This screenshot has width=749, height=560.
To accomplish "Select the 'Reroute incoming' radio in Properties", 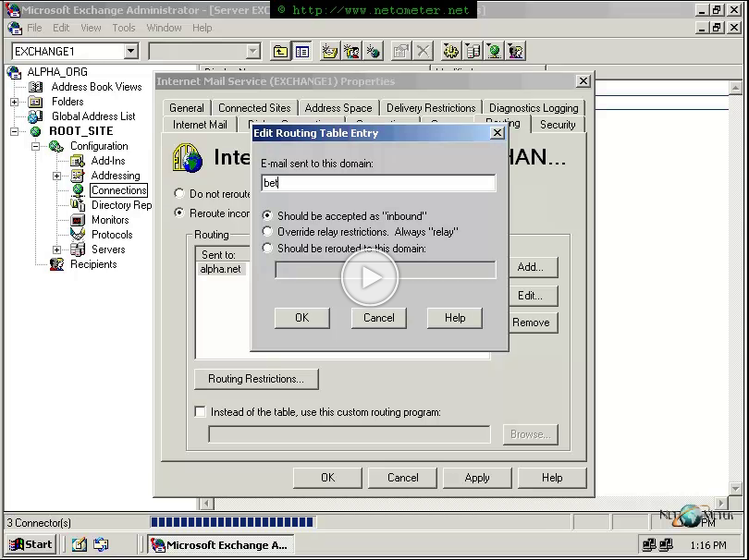I will [x=179, y=213].
